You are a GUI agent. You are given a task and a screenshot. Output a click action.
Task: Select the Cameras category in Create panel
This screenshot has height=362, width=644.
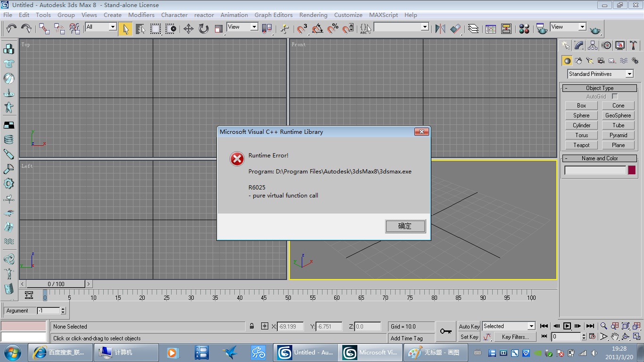point(601,60)
